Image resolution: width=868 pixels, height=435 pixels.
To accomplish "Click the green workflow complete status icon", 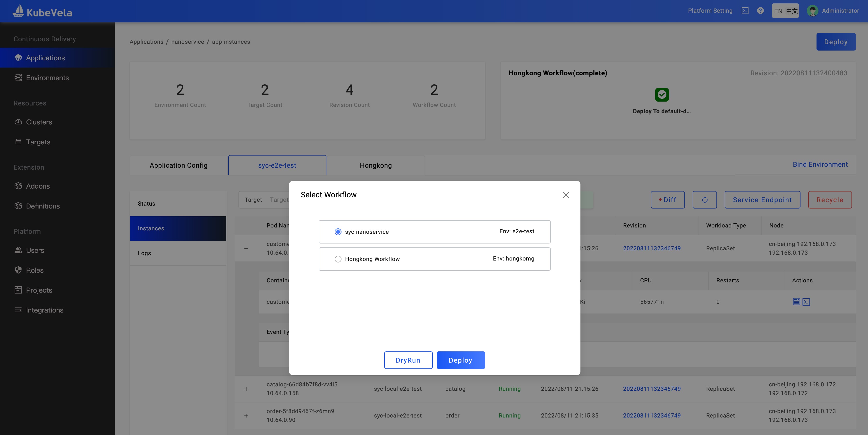I will (662, 95).
